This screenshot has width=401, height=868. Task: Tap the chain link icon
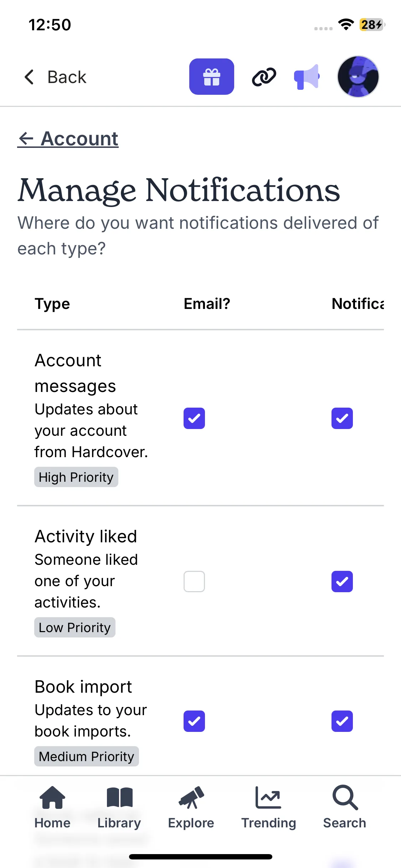[264, 77]
